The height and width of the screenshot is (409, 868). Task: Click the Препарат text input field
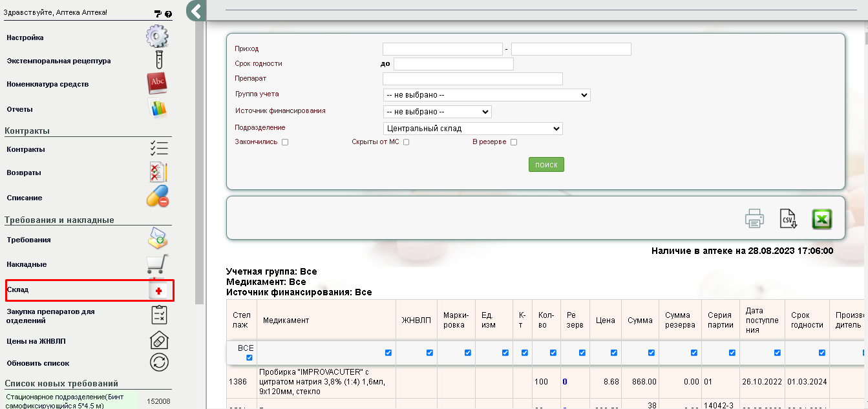(x=472, y=79)
